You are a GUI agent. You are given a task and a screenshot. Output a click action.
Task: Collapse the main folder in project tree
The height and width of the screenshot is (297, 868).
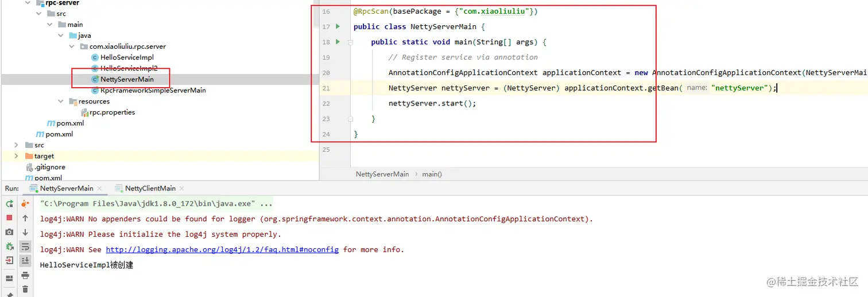point(51,25)
